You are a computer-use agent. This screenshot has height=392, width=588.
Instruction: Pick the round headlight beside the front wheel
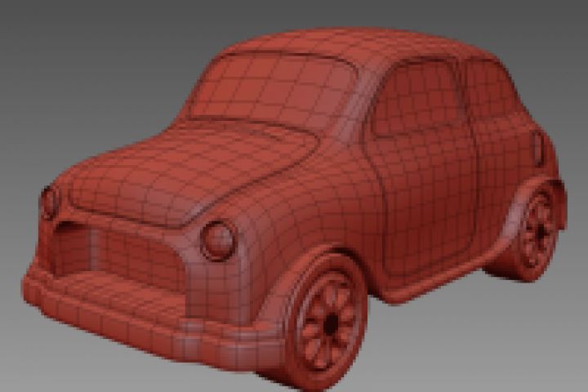pos(218,240)
